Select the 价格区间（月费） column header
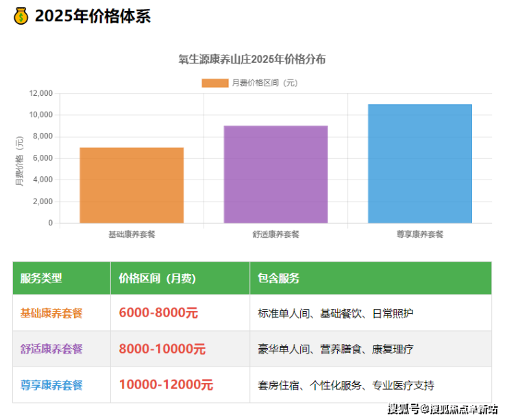The height and width of the screenshot is (420, 507). tap(158, 278)
